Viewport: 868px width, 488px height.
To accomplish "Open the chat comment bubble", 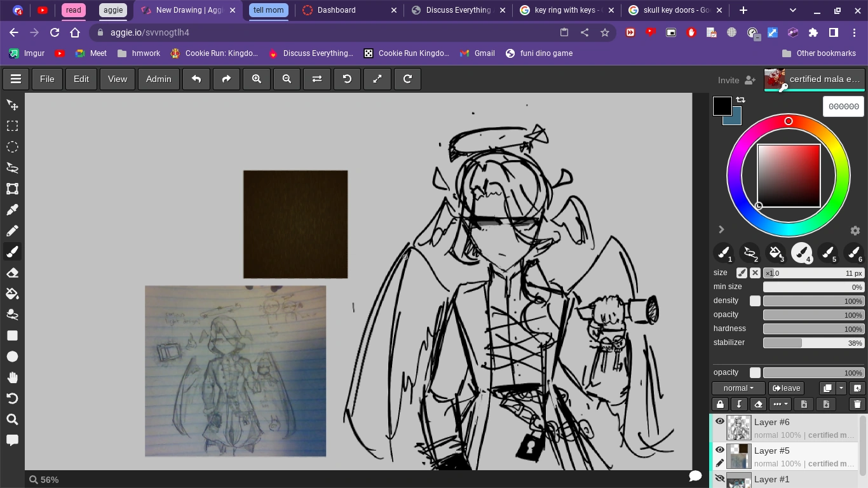I will click(695, 476).
